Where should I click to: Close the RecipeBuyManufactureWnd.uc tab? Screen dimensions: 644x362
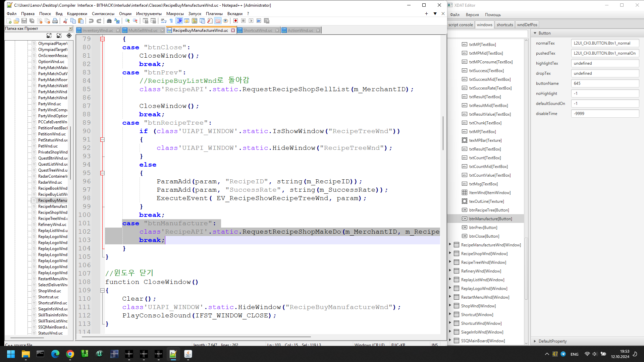[233, 31]
